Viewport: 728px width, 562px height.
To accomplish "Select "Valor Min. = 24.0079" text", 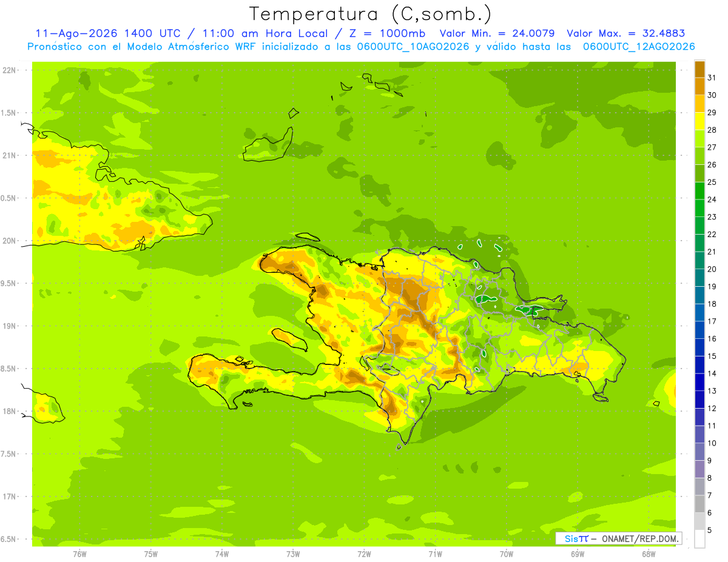I will tap(497, 34).
